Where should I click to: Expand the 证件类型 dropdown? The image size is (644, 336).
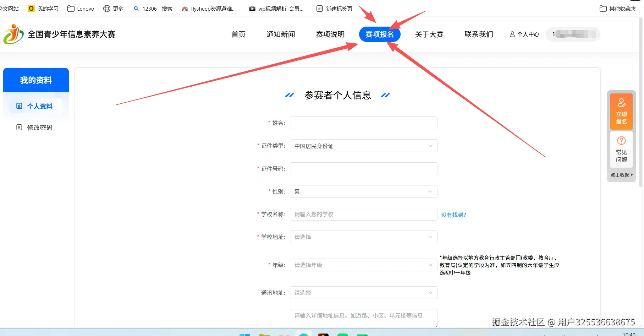tap(363, 146)
